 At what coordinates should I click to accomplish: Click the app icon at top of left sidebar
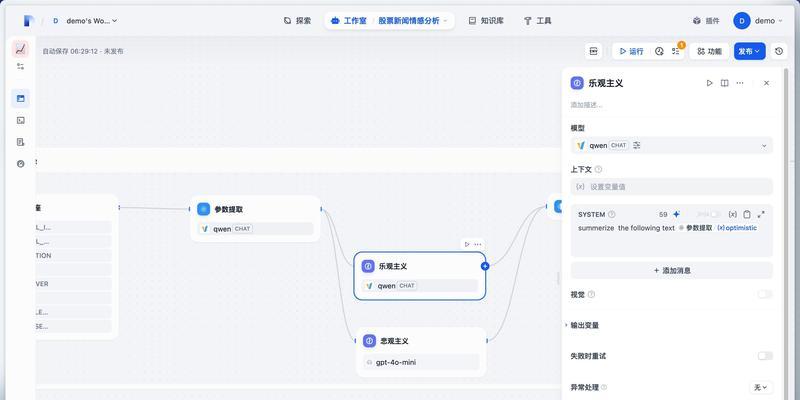point(20,49)
